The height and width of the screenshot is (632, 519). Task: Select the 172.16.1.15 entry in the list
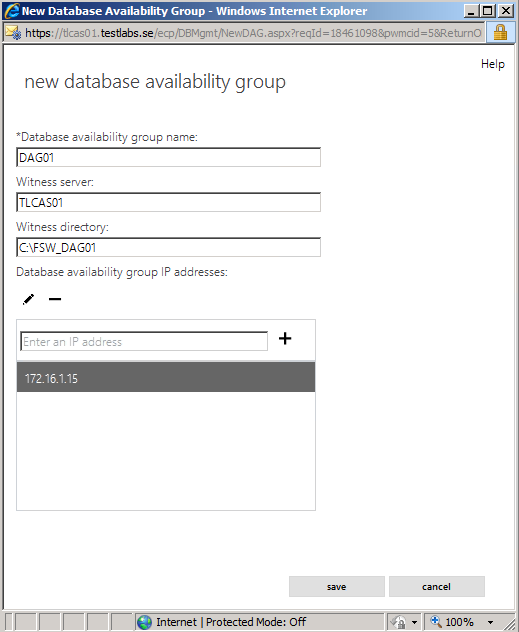[166, 378]
